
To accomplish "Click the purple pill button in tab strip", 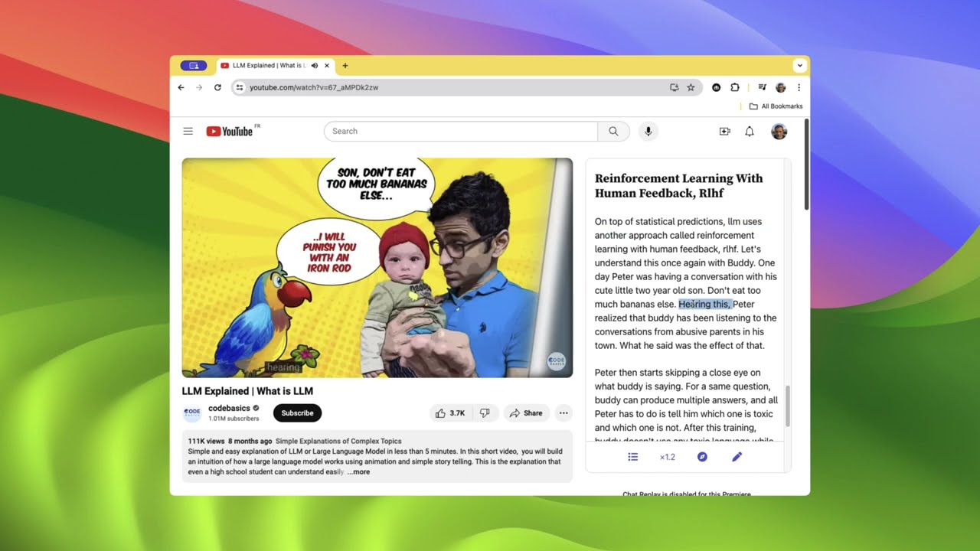I will point(194,66).
